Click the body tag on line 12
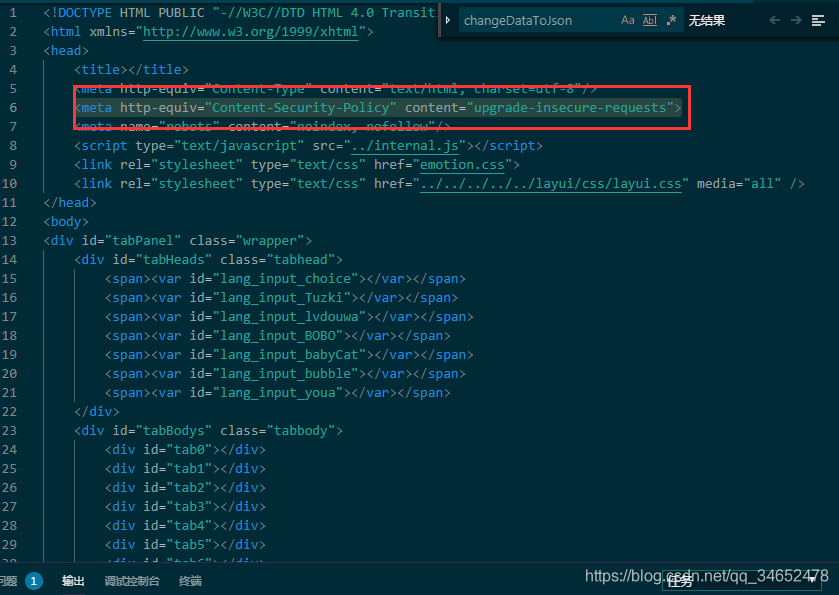Image resolution: width=839 pixels, height=595 pixels. (66, 222)
